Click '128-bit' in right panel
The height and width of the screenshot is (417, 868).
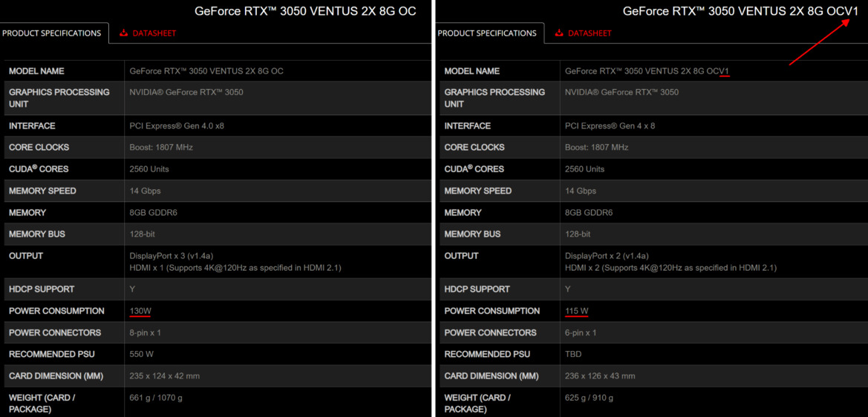(578, 234)
